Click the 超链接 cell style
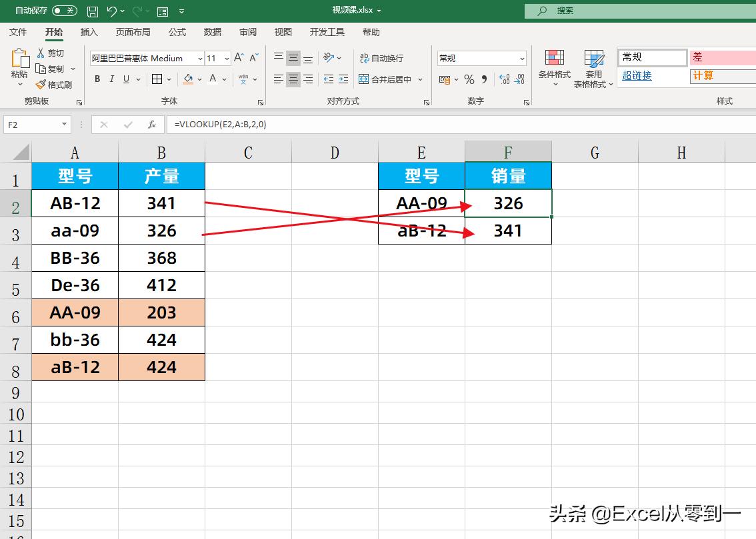 pos(637,75)
